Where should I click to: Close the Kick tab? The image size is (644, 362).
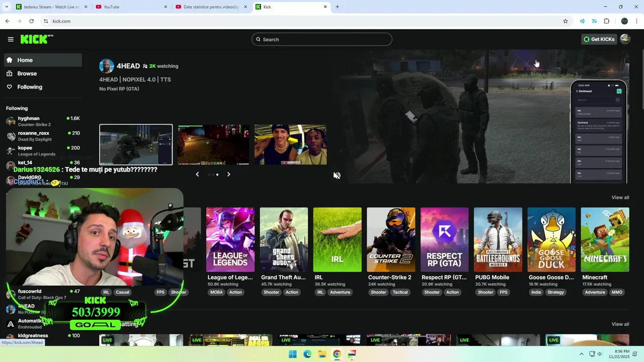325,7
